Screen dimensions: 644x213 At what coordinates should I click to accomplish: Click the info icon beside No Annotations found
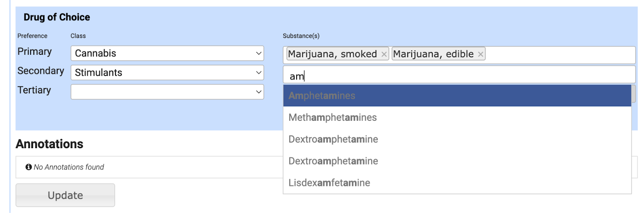click(x=29, y=167)
